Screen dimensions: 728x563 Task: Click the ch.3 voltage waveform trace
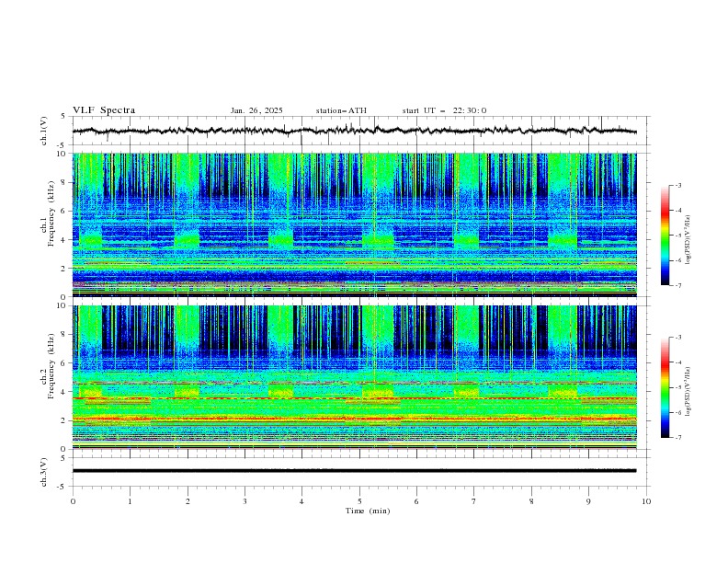click(x=354, y=471)
